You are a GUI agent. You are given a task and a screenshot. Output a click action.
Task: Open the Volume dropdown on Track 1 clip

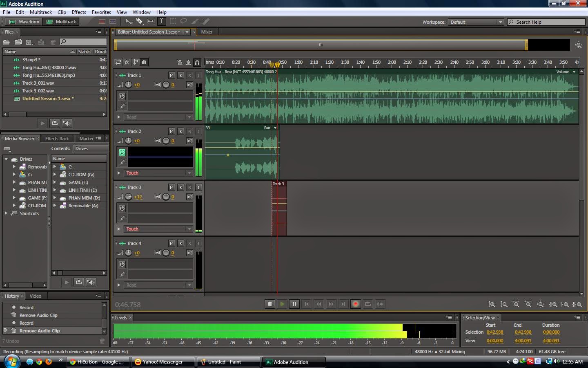(x=574, y=72)
